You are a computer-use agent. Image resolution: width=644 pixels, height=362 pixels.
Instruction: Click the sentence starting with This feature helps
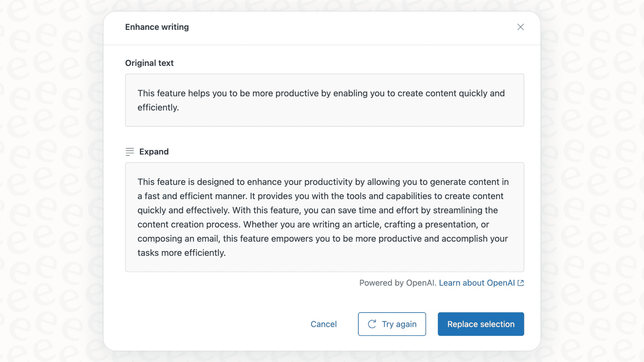pyautogui.click(x=321, y=93)
